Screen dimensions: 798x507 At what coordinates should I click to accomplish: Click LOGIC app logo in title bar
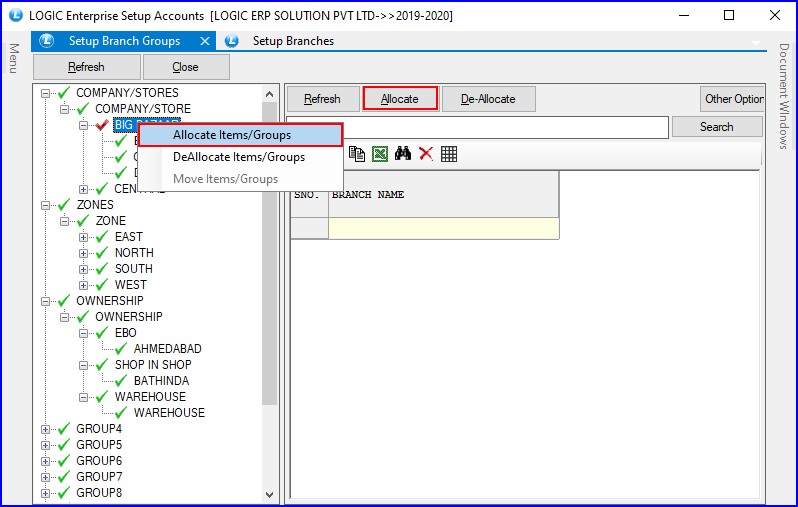point(16,15)
